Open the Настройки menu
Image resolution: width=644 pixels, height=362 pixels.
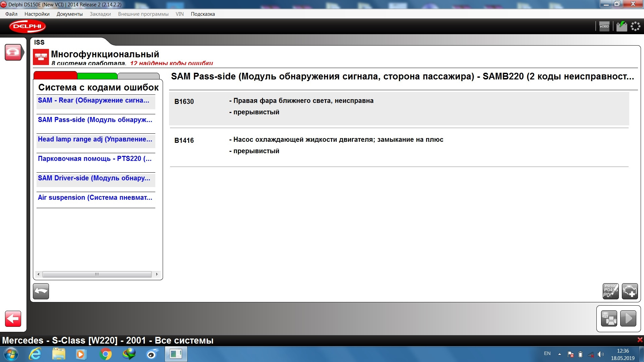coord(37,14)
